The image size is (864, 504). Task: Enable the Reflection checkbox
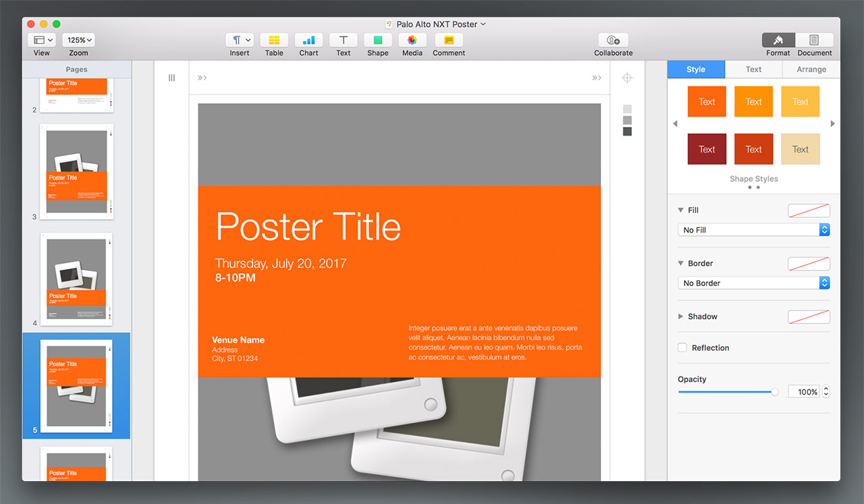click(682, 347)
